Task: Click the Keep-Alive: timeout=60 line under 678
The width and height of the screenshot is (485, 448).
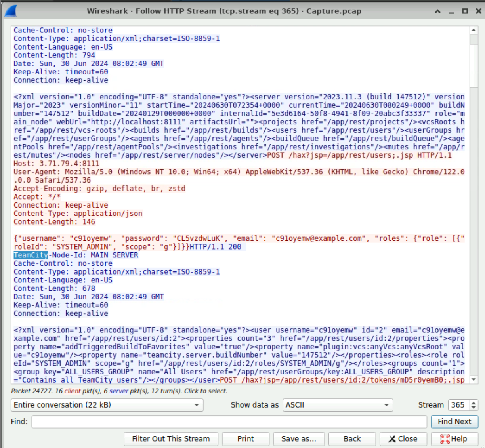Action: tap(61, 305)
